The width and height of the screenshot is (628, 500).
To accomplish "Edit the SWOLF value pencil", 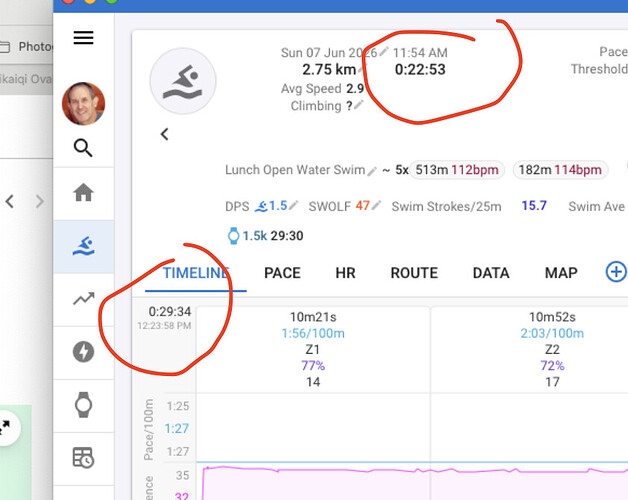I will click(x=376, y=206).
